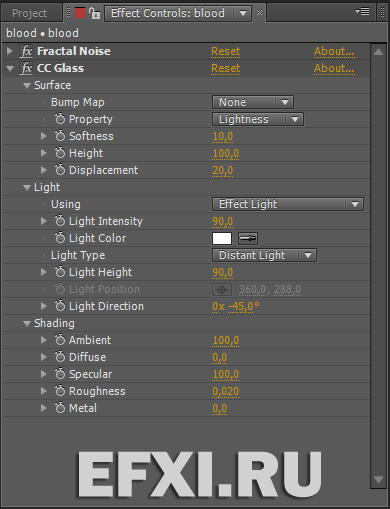The height and width of the screenshot is (509, 390).
Task: Switch to the Project tab
Action: point(29,13)
